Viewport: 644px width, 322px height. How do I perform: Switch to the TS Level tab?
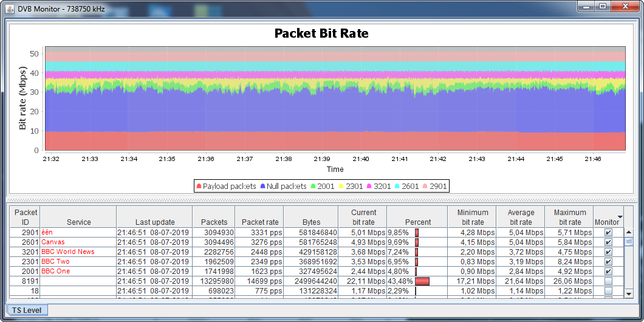pyautogui.click(x=27, y=310)
